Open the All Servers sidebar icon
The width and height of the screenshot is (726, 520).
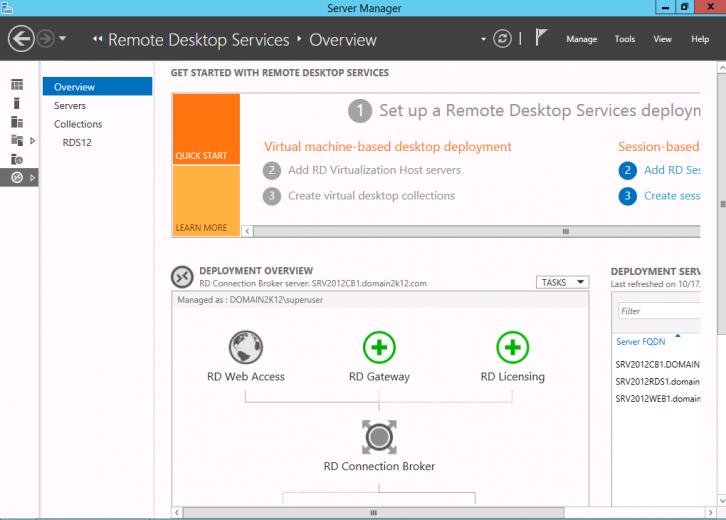(17, 122)
